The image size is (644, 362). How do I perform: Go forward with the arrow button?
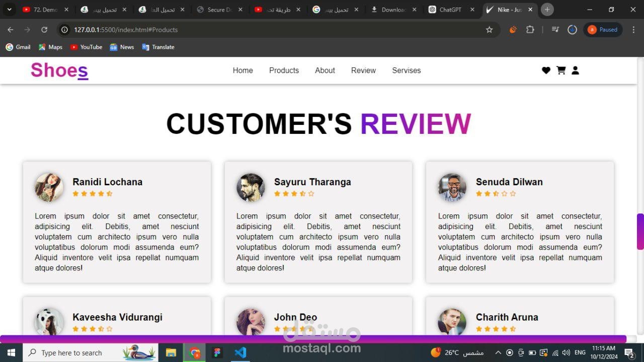pos(27,30)
